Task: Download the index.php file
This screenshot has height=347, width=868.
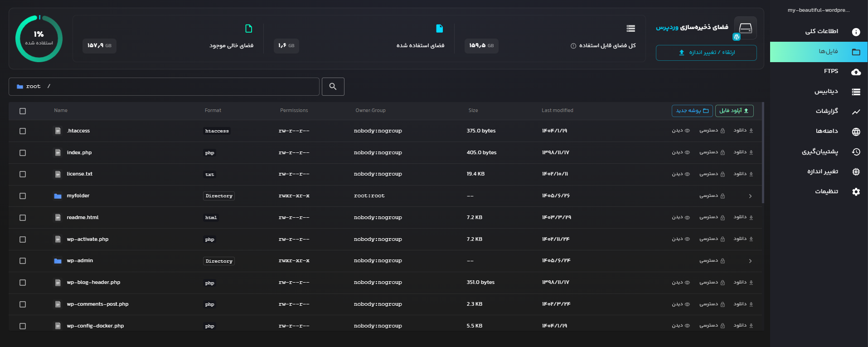Action: [x=743, y=152]
